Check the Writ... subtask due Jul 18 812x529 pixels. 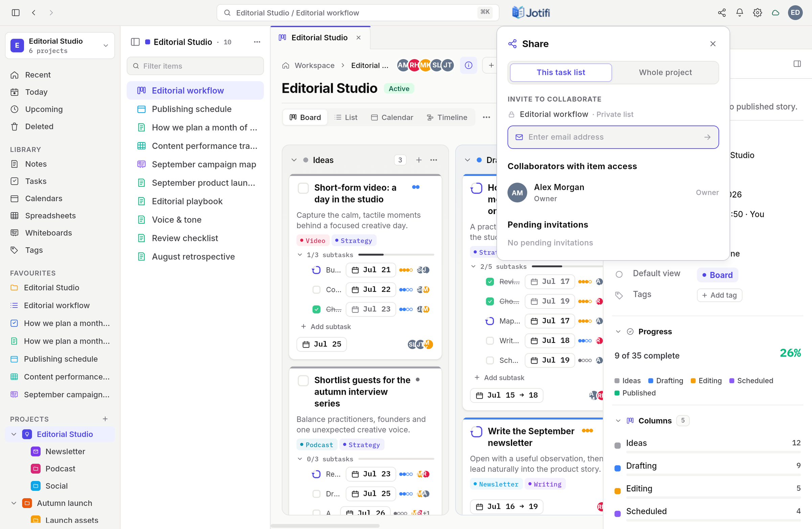[490, 341]
